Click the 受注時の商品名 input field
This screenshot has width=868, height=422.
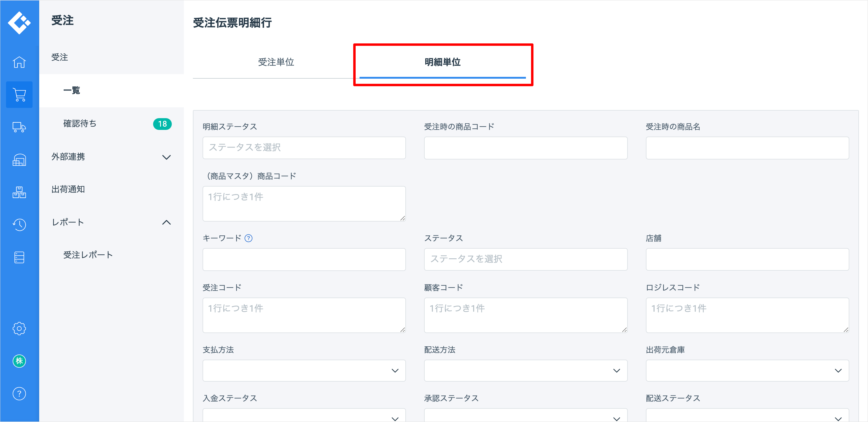coord(747,148)
